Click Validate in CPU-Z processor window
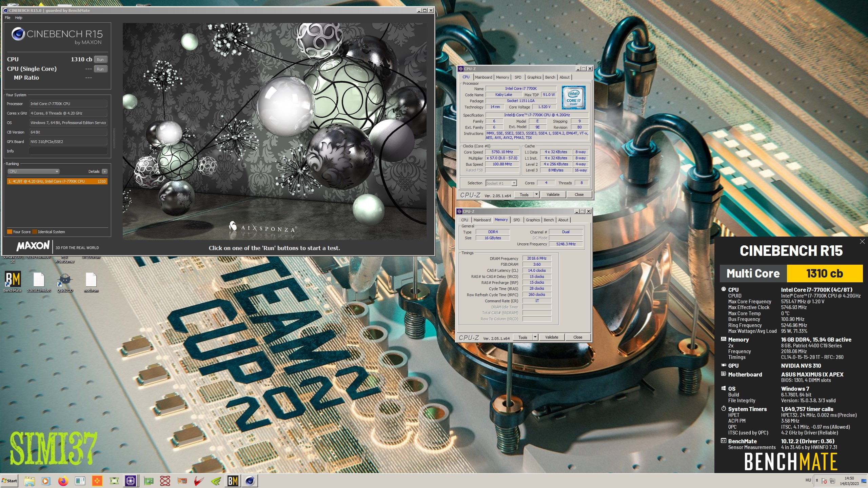Viewport: 868px width, 488px height. tap(553, 195)
